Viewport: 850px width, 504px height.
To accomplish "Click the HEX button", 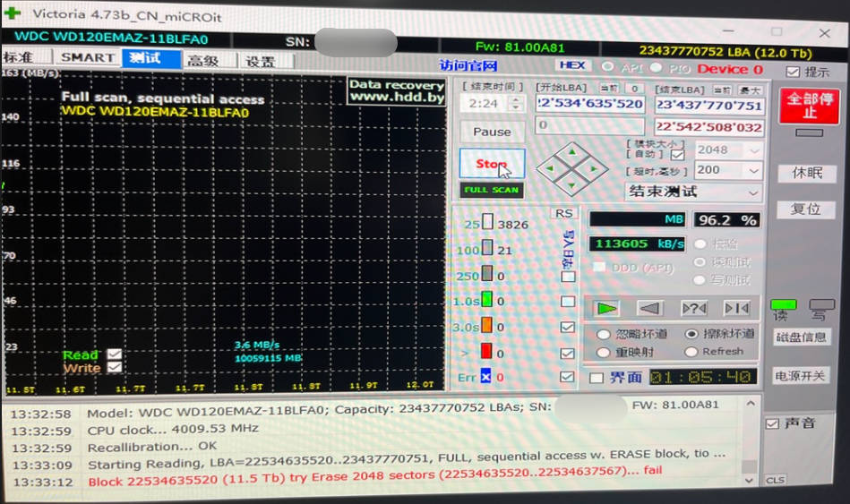I will pos(572,65).
